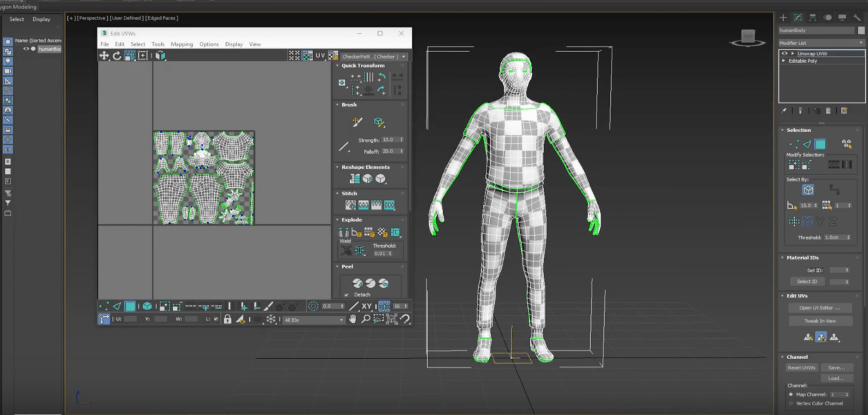Click the Zoom magnifier tool in UV editor

(365, 319)
